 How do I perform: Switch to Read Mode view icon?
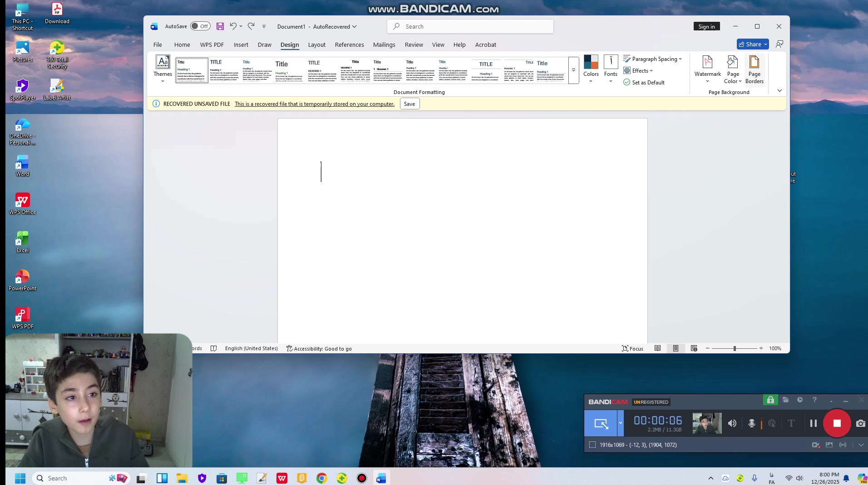point(657,348)
